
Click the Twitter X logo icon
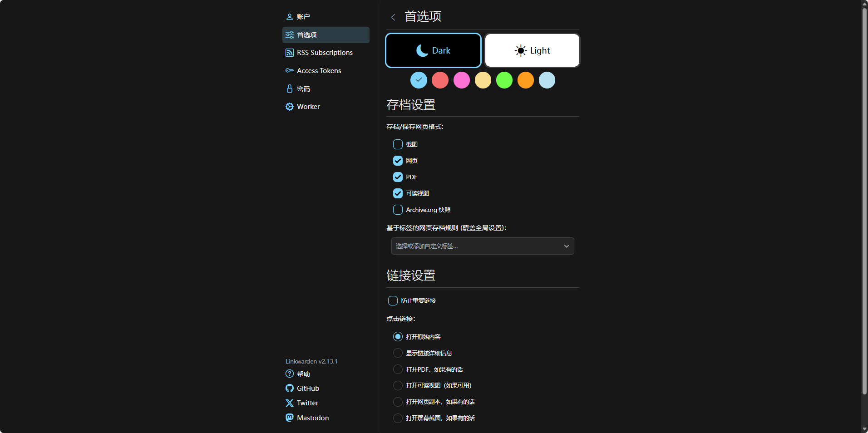tap(289, 403)
